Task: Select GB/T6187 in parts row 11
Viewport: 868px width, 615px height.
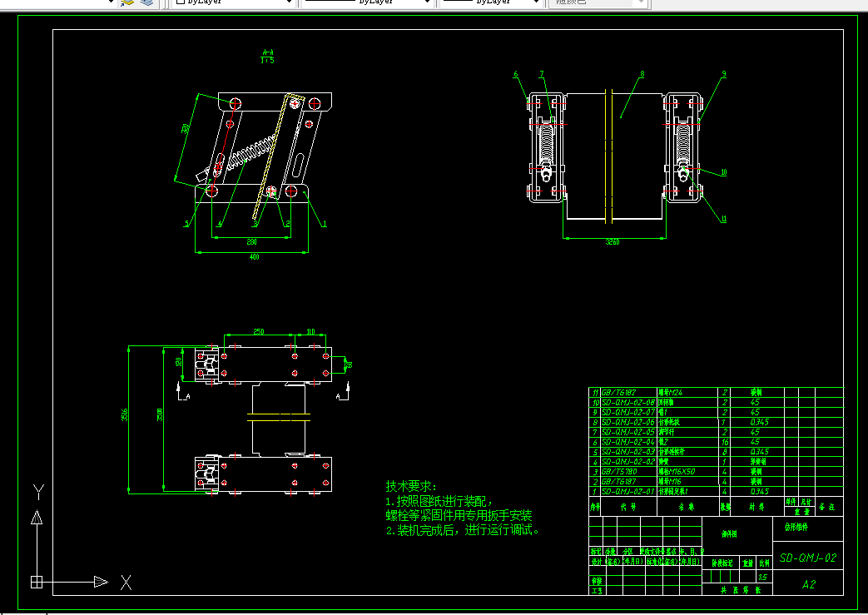Action: (x=619, y=393)
